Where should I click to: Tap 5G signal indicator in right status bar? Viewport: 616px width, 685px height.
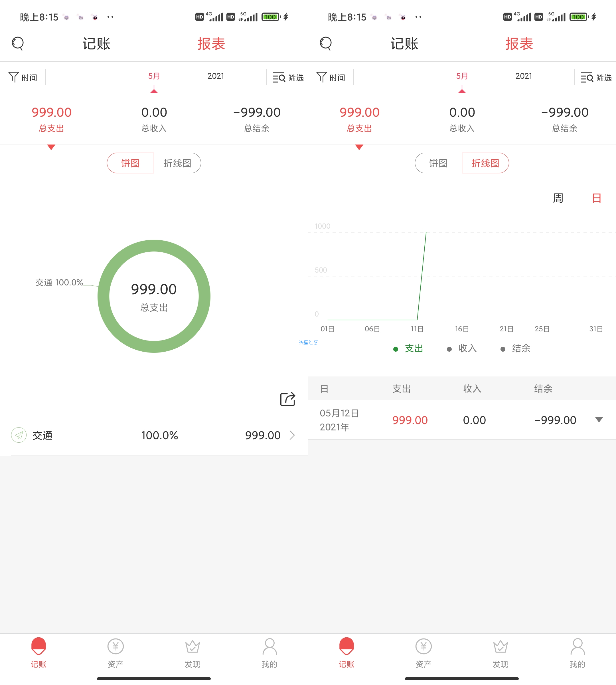click(x=556, y=16)
